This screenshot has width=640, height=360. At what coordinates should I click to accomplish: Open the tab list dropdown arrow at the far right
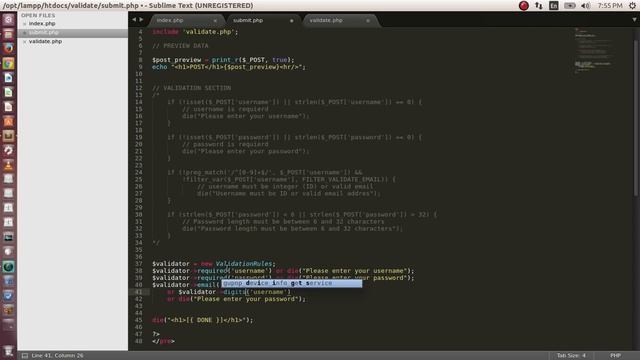[x=634, y=20]
